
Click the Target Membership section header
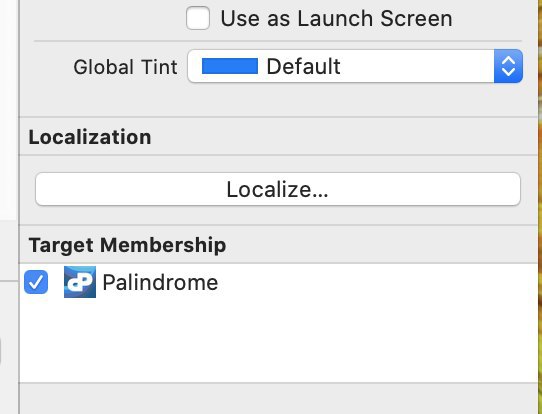tap(128, 245)
